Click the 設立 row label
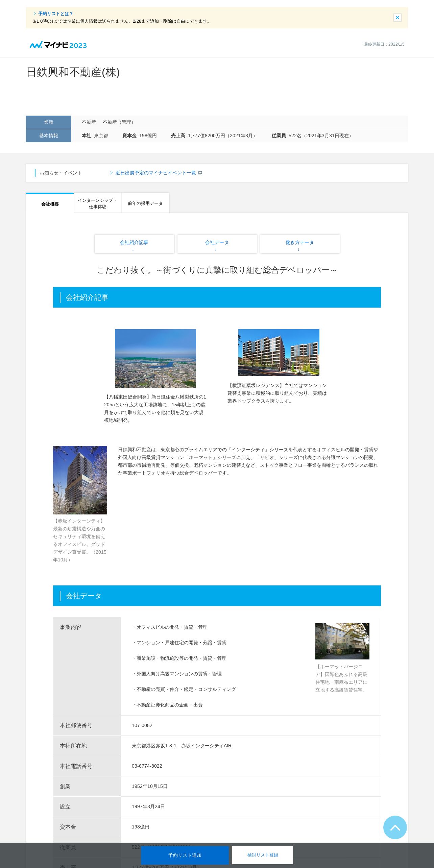 point(87,806)
